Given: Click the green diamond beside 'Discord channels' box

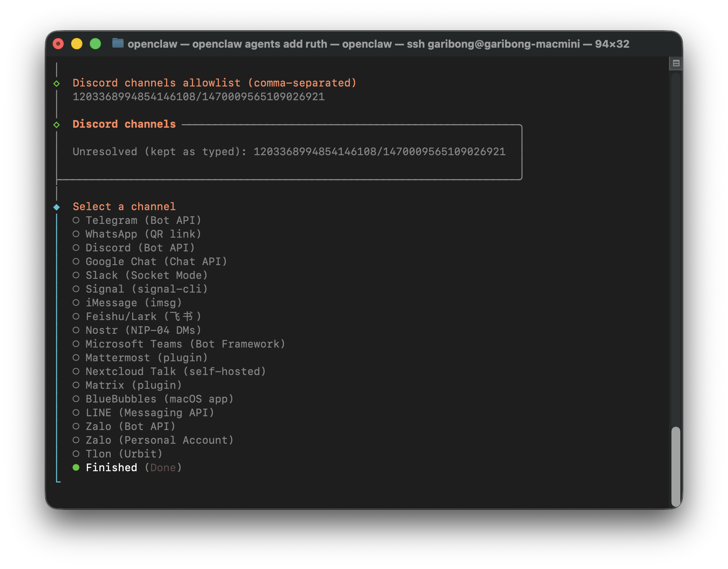Looking at the screenshot, I should coord(57,124).
